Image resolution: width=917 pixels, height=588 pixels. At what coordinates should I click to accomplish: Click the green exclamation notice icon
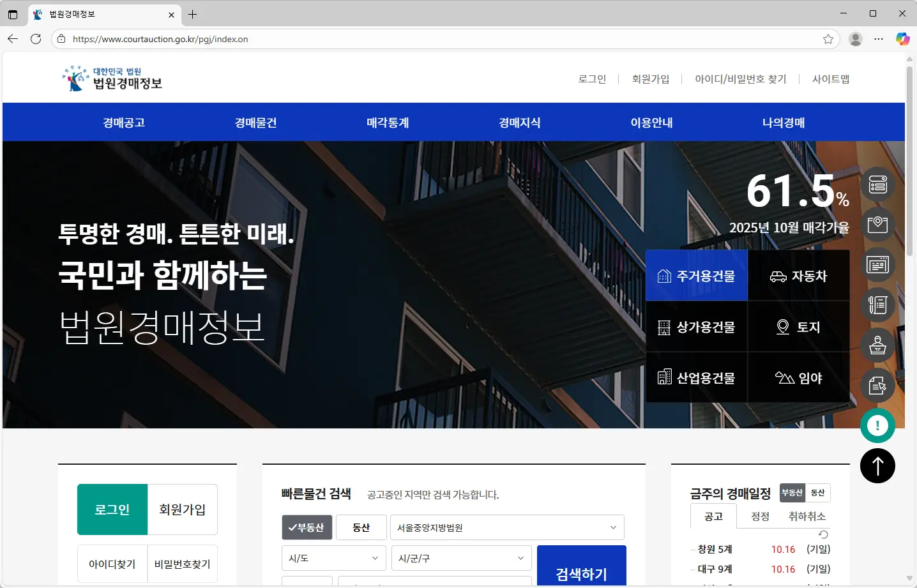pyautogui.click(x=877, y=426)
